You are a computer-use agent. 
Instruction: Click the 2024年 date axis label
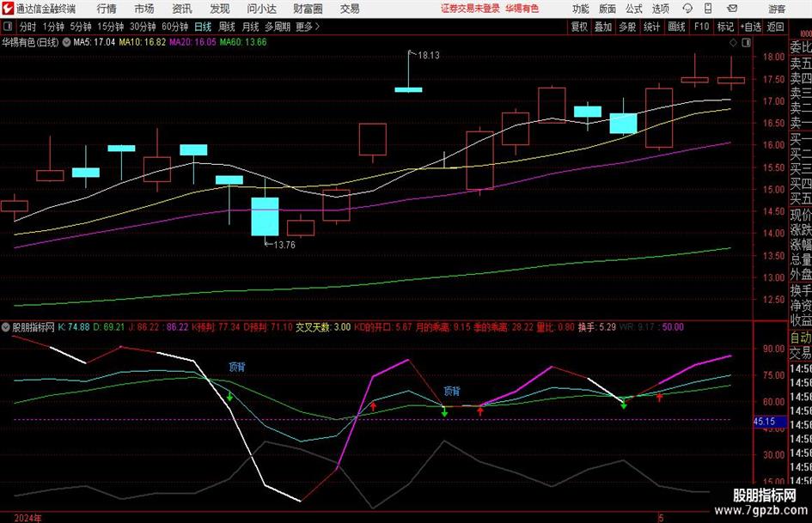tap(28, 518)
